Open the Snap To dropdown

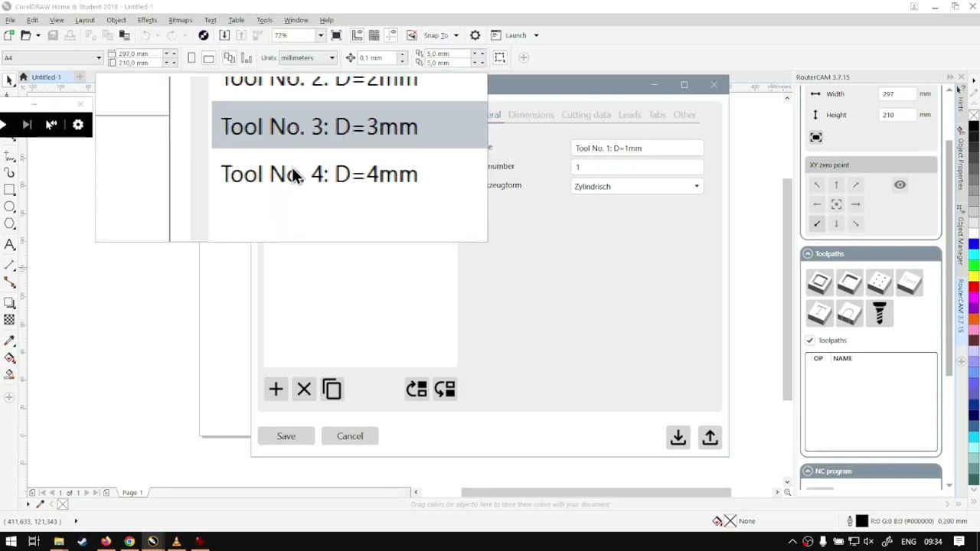point(456,35)
